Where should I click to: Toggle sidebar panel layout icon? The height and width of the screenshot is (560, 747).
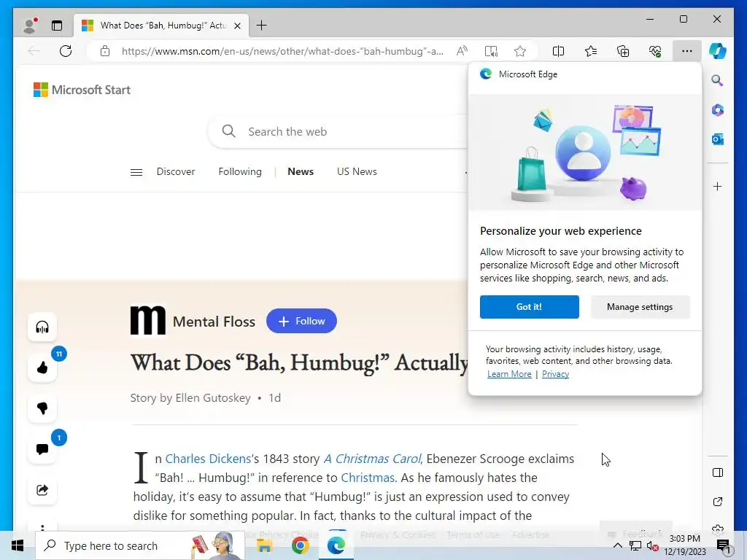point(718,472)
